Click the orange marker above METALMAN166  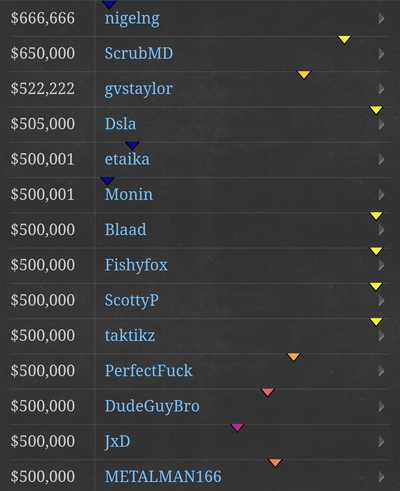pos(275,463)
